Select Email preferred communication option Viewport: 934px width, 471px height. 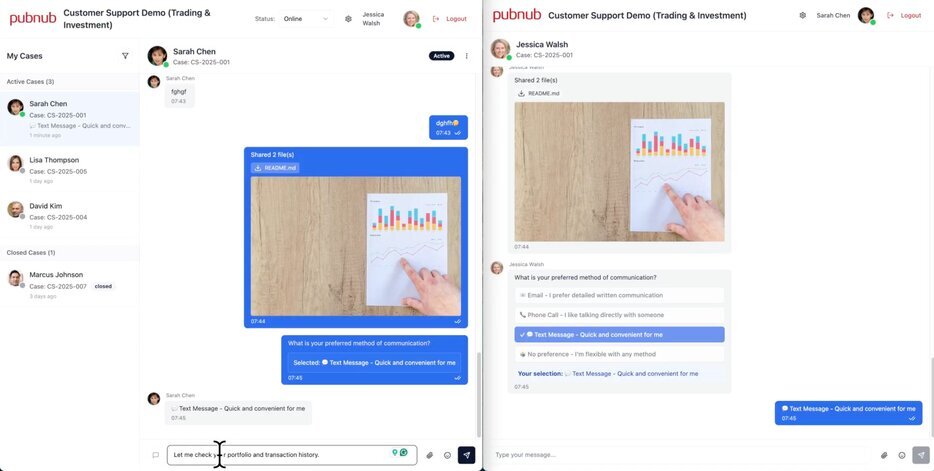(619, 295)
